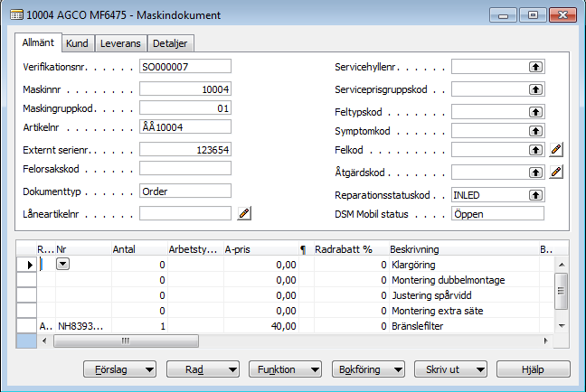Click the A-pris column header
The height and width of the screenshot is (392, 586).
click(261, 249)
